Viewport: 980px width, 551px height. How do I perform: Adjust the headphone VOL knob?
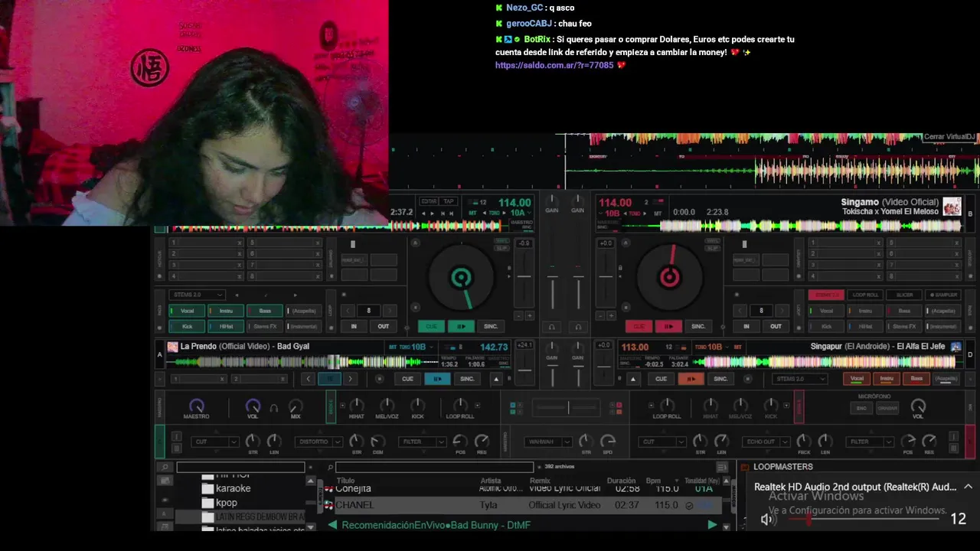click(x=253, y=406)
